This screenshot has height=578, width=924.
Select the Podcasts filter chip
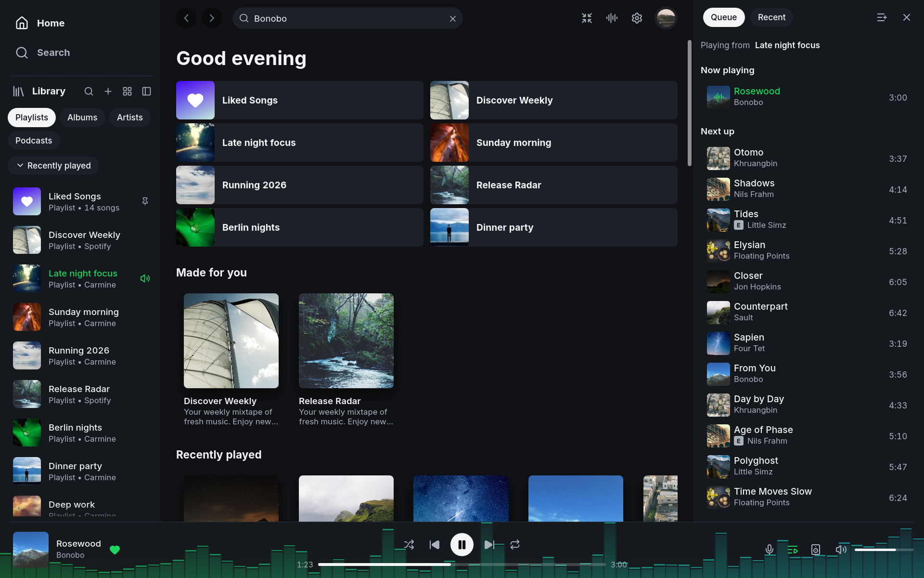tap(34, 141)
